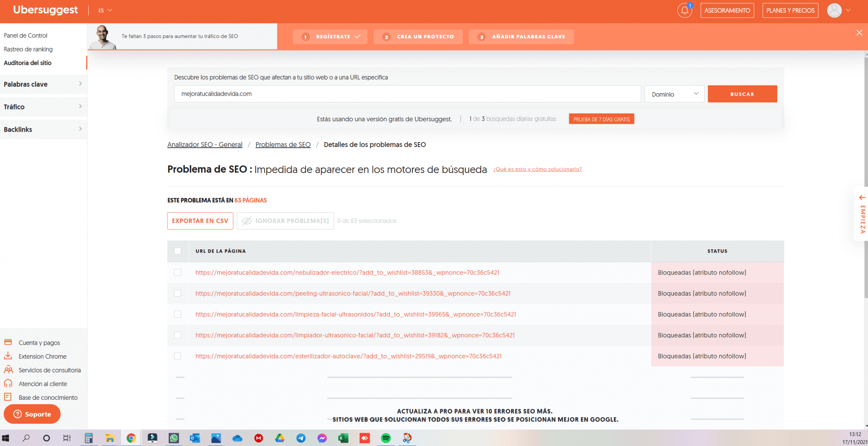The width and height of the screenshot is (868, 446).
Task: Open WhatsApp from the taskbar
Action: point(174,438)
